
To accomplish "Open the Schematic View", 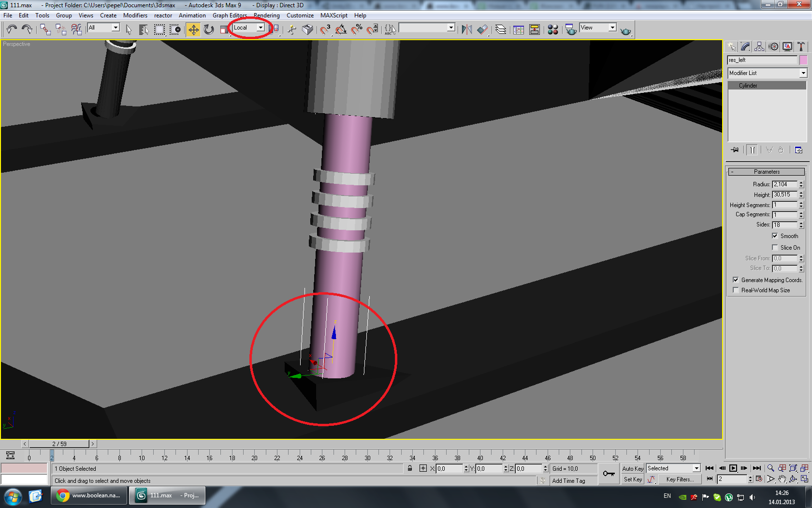I will pyautogui.click(x=535, y=30).
